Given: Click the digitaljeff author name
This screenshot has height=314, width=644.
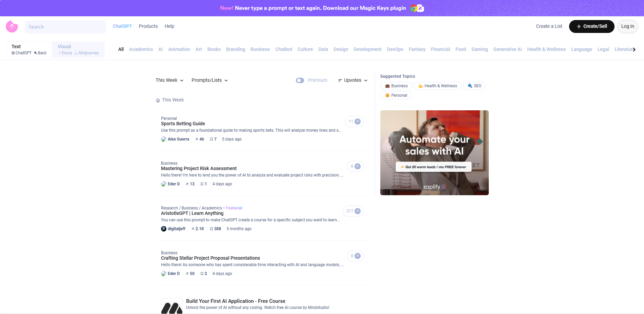Looking at the screenshot, I should pos(177,229).
